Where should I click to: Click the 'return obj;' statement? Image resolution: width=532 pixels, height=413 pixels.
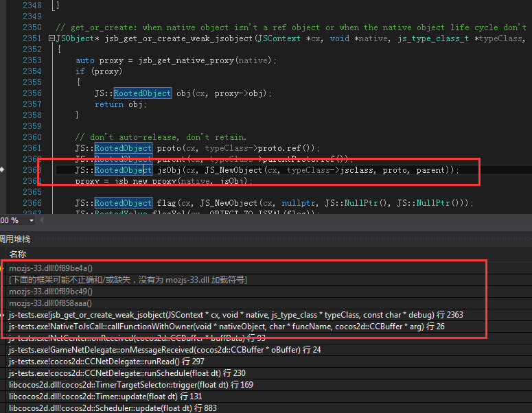pos(120,104)
